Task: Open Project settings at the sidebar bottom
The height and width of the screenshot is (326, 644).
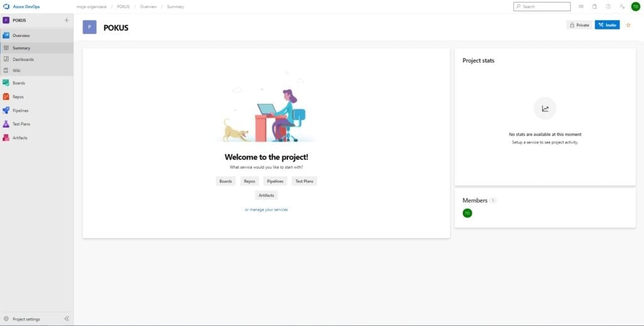Action: coord(26,319)
